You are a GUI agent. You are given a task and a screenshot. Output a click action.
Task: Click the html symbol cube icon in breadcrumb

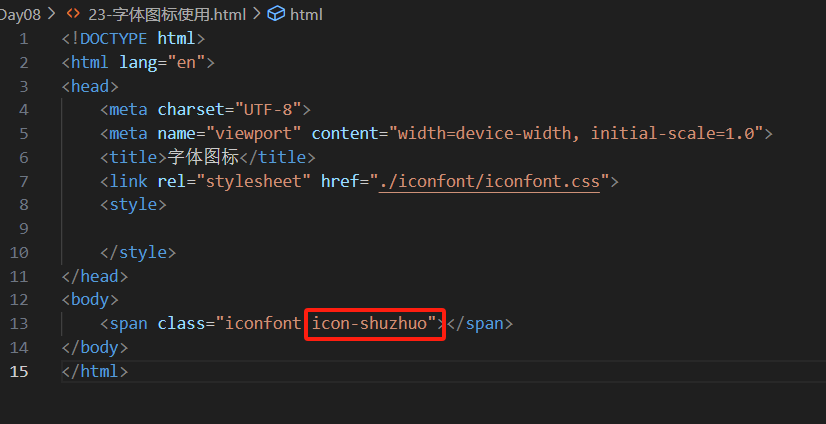tap(276, 14)
